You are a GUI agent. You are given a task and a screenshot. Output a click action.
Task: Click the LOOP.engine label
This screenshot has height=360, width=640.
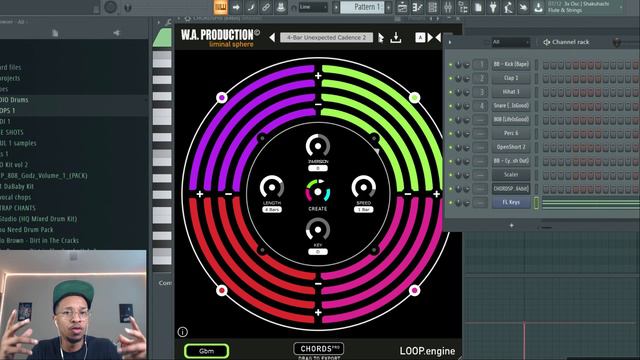pyautogui.click(x=427, y=351)
